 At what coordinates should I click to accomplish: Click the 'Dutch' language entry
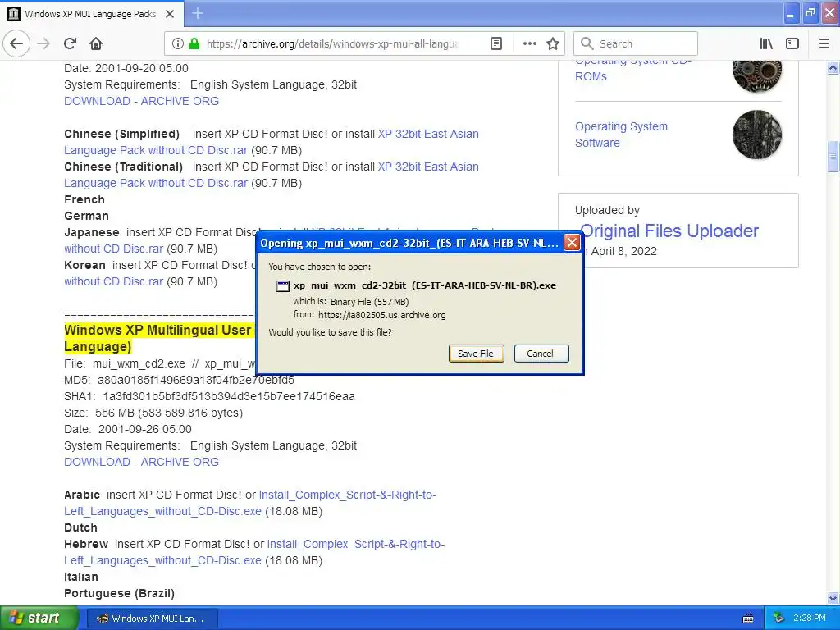[80, 527]
